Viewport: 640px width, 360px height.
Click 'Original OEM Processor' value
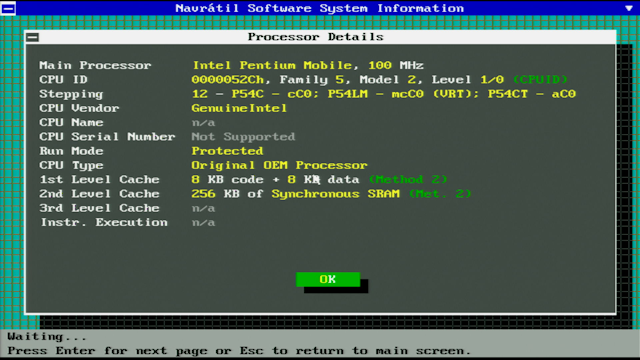coord(279,165)
